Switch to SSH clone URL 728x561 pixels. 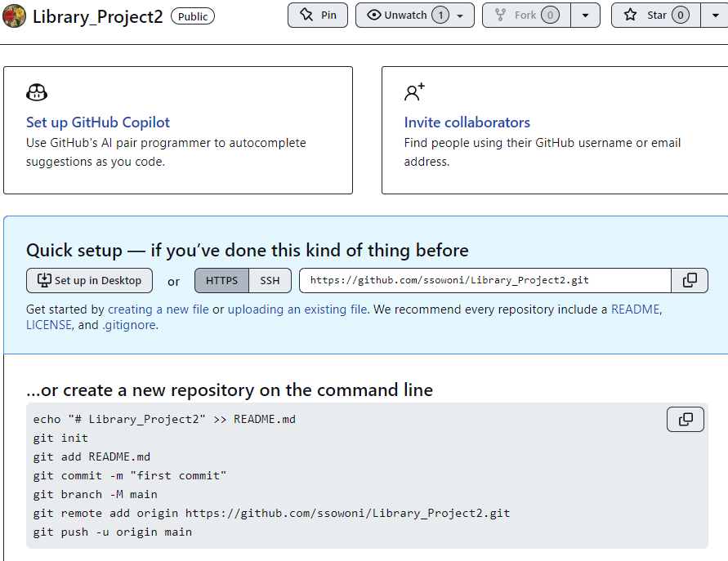(270, 280)
